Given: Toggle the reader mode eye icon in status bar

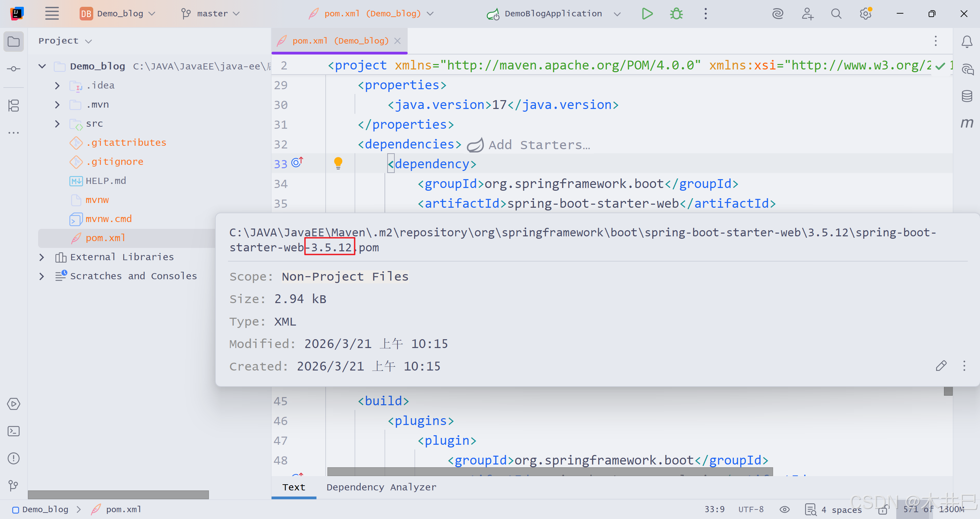Looking at the screenshot, I should 784,509.
